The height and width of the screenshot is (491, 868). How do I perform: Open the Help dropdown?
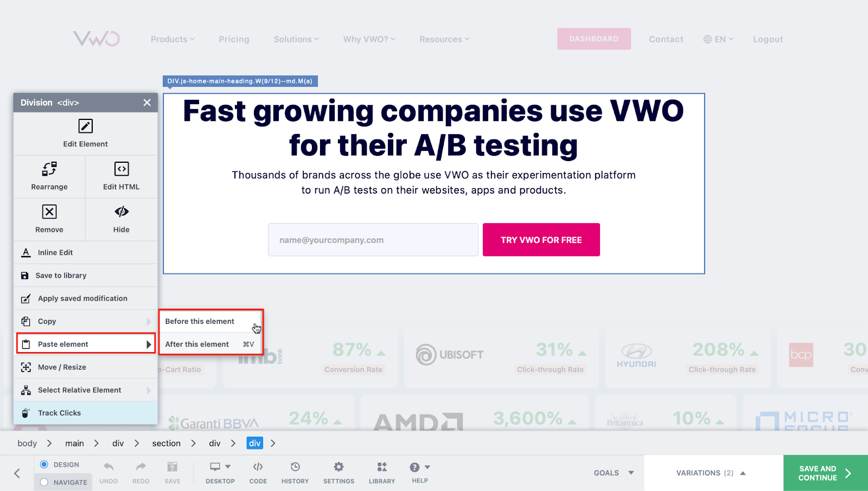pos(420,472)
